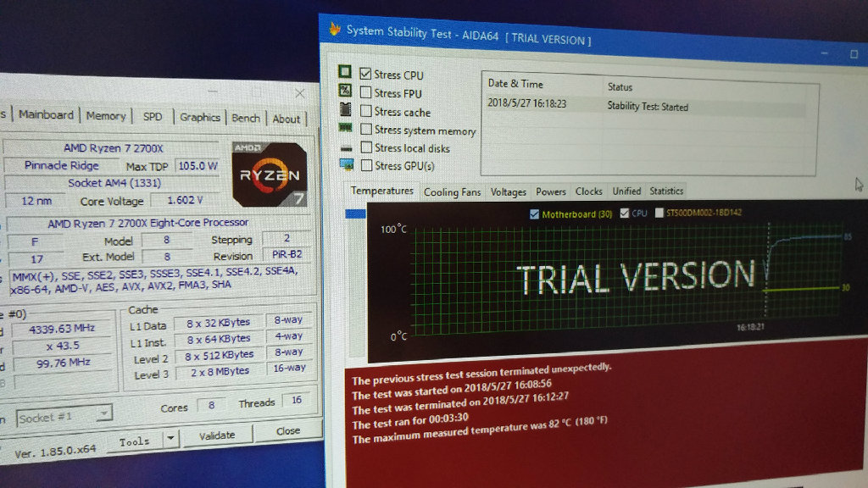Enable Stress local disks checkbox
Image resolution: width=868 pixels, height=488 pixels.
click(x=366, y=147)
